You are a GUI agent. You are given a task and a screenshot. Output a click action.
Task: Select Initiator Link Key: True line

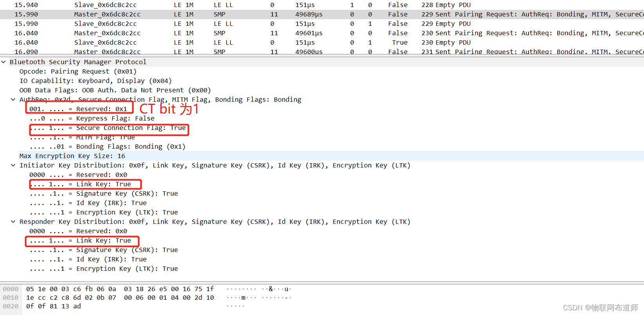click(x=80, y=184)
